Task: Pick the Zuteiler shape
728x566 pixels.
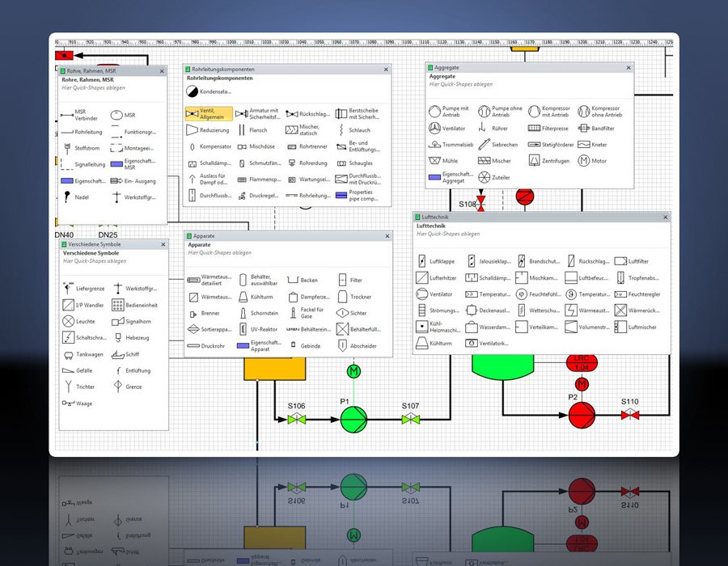Action: tap(494, 177)
